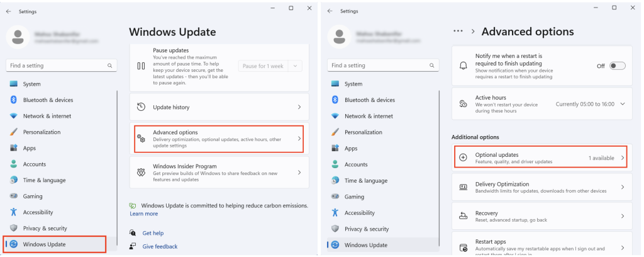This screenshot has height=257, width=644.
Task: Click Windows Update sync icon in left window
Action: point(14,244)
